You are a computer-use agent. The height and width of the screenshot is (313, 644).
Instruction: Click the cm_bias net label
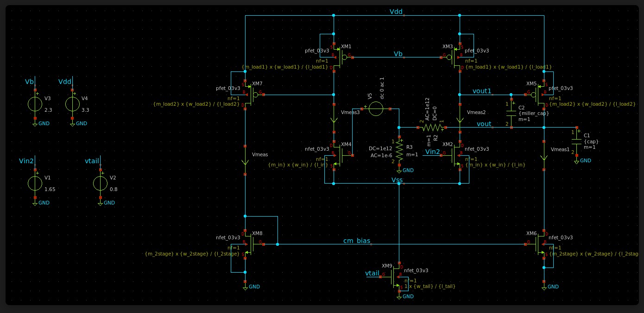pos(356,241)
